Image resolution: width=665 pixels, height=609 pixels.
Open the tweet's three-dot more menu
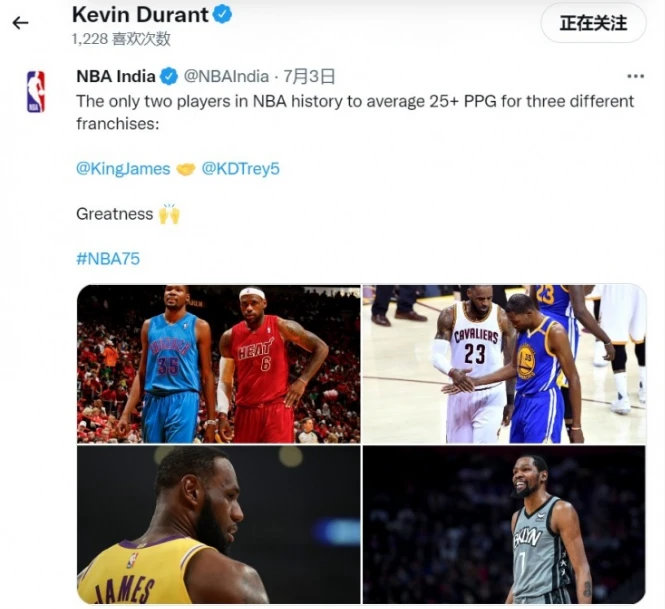point(635,76)
